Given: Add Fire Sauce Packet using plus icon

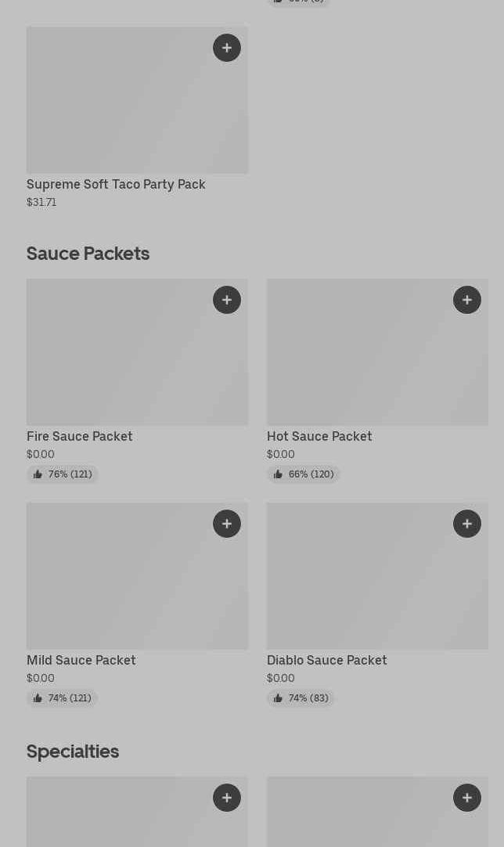Looking at the screenshot, I should coord(227,300).
